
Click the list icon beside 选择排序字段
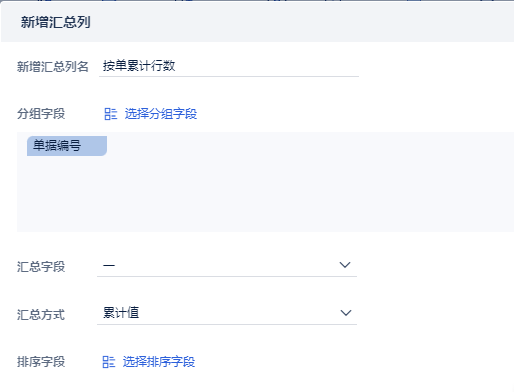[x=109, y=362]
